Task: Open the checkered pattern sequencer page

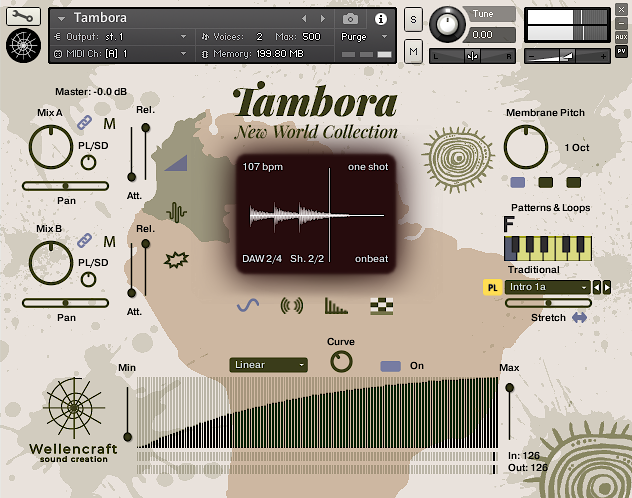Action: (x=381, y=306)
